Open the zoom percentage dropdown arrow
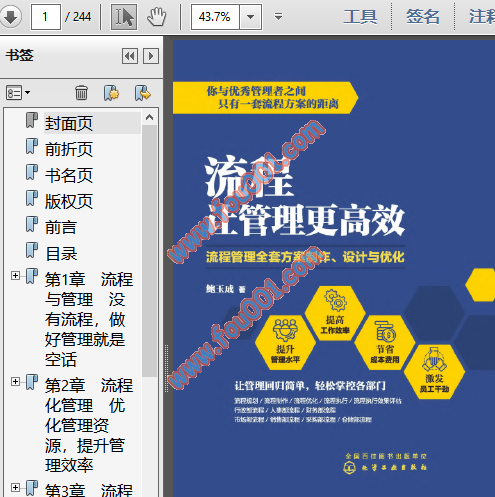The width and height of the screenshot is (495, 497). click(250, 17)
